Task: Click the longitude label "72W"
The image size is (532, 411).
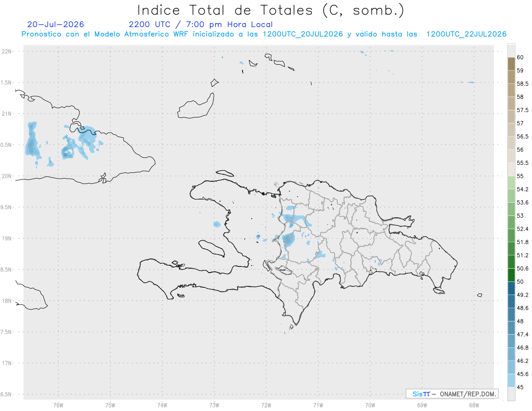Action: point(266,405)
